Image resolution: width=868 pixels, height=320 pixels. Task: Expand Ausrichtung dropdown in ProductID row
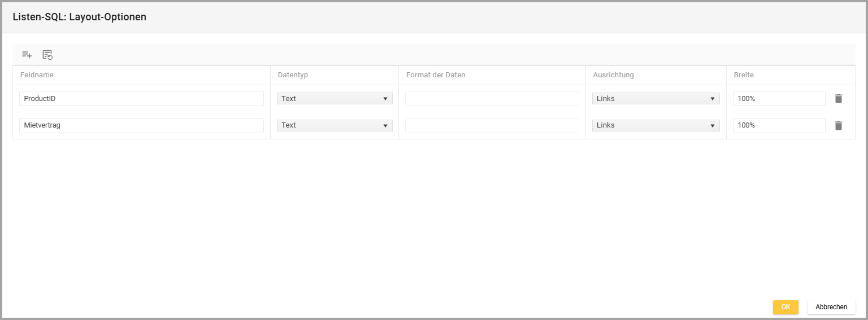pyautogui.click(x=656, y=99)
